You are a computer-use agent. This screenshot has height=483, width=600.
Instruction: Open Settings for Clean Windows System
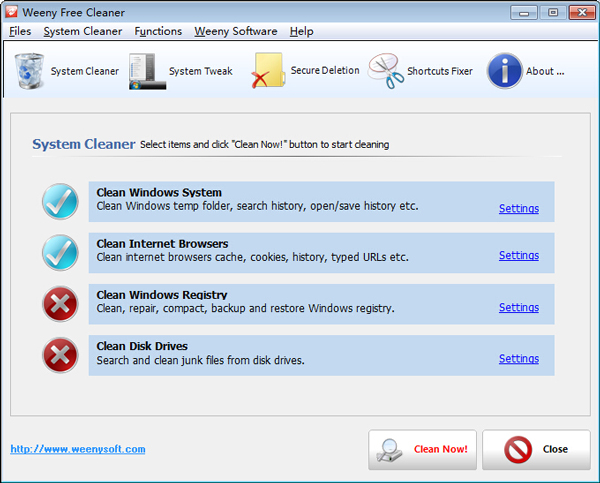click(519, 209)
